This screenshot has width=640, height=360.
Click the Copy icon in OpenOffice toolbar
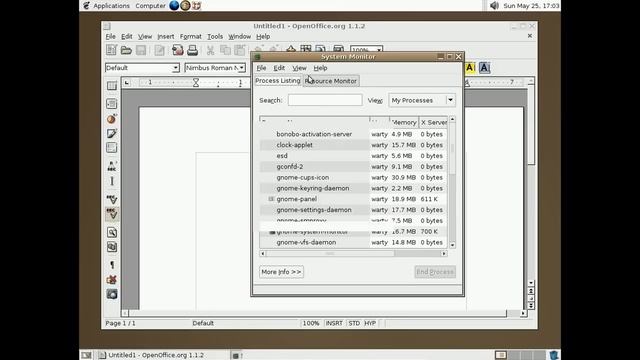(x=225, y=50)
